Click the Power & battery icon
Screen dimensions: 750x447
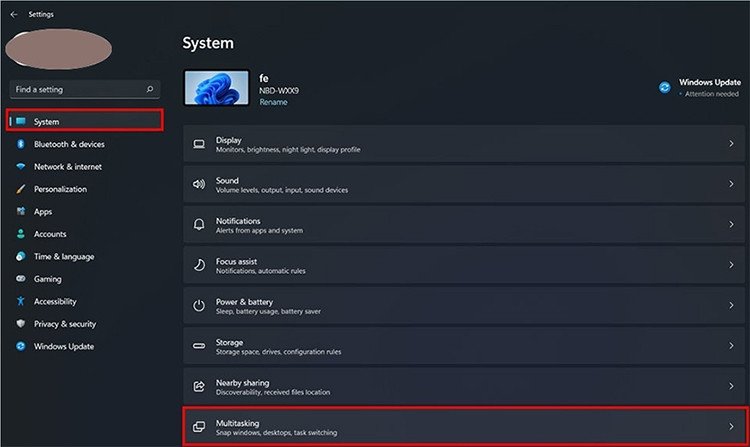click(x=199, y=305)
